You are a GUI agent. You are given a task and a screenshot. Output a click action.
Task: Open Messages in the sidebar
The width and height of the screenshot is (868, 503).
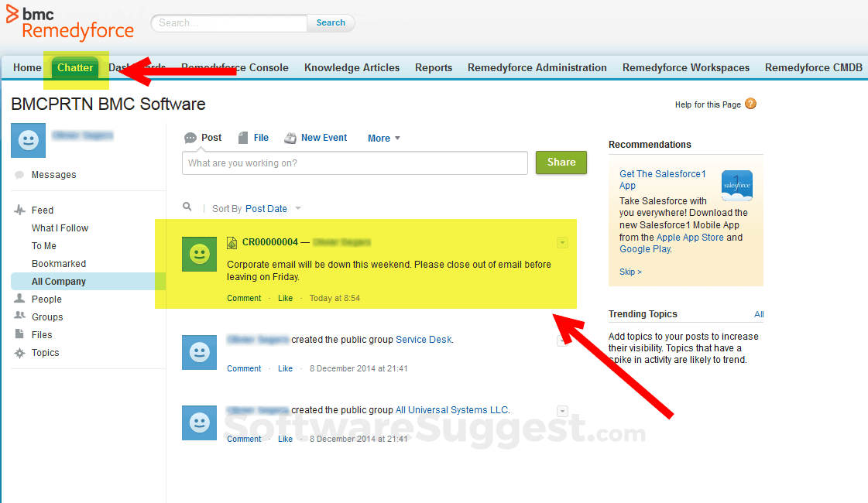[x=53, y=175]
